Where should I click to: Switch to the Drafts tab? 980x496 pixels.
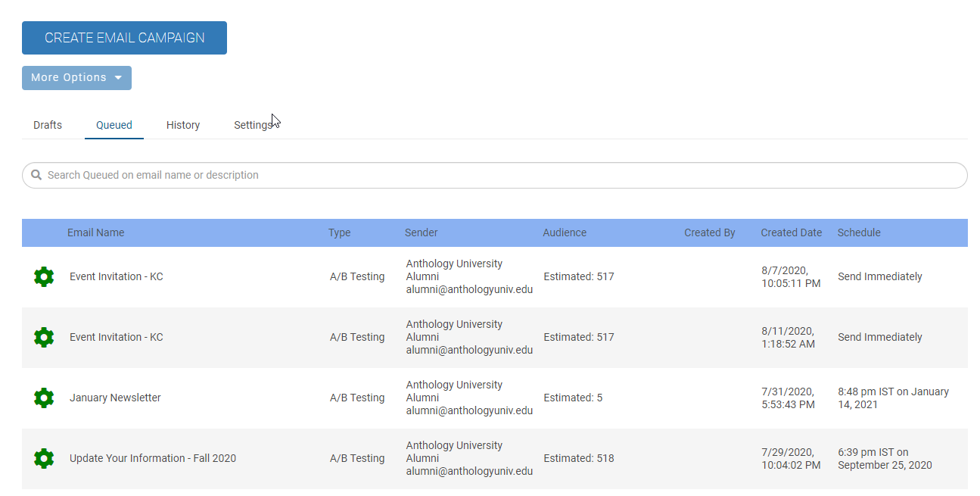coord(47,124)
